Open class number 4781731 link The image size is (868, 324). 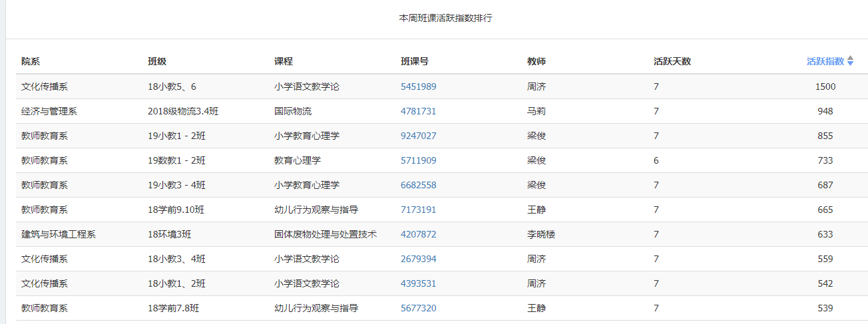[419, 111]
